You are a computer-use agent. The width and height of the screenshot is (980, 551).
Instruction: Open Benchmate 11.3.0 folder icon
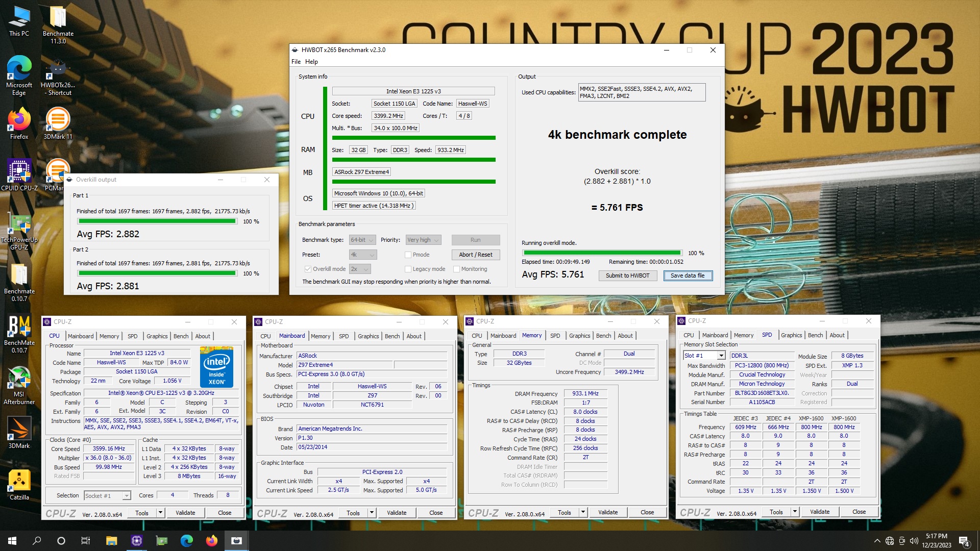click(x=58, y=24)
